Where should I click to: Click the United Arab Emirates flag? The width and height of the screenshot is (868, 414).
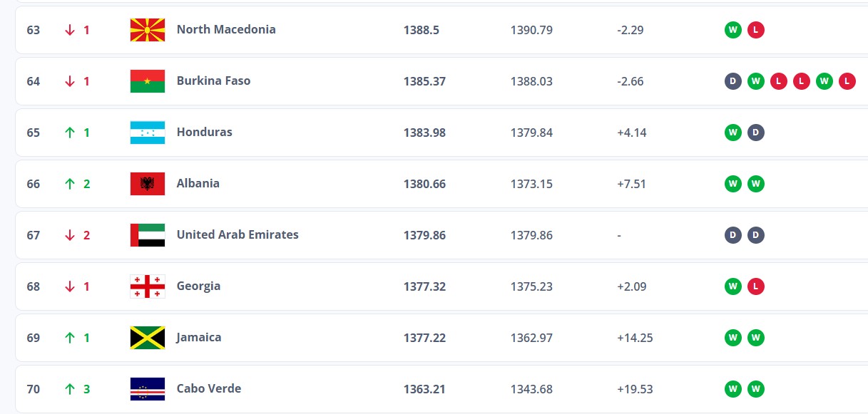pos(148,235)
